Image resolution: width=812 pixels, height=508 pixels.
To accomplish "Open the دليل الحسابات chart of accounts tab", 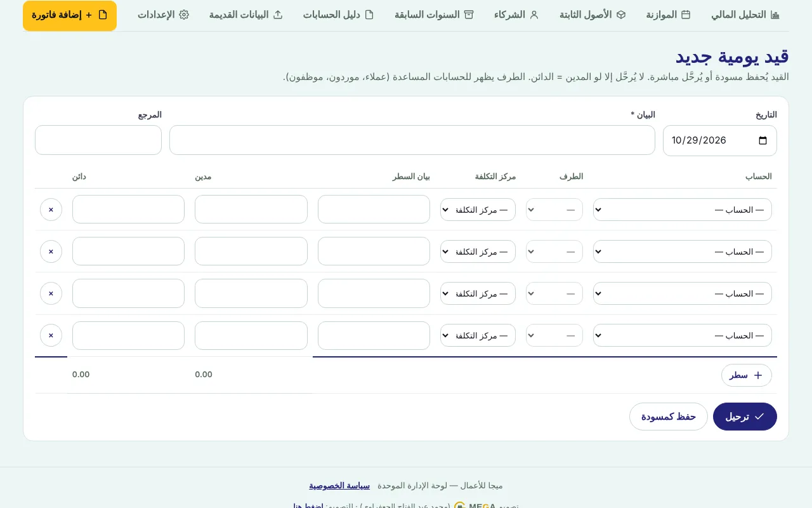I will (x=338, y=15).
